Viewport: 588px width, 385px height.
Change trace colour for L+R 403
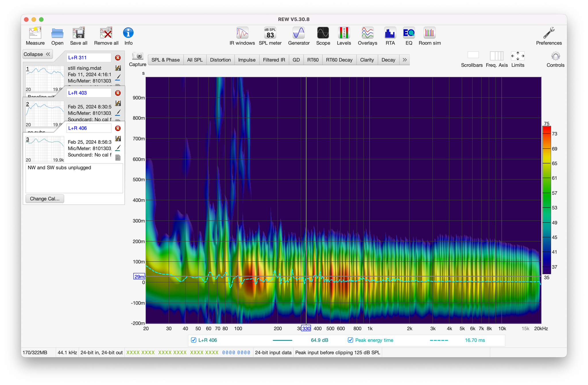coord(118,113)
